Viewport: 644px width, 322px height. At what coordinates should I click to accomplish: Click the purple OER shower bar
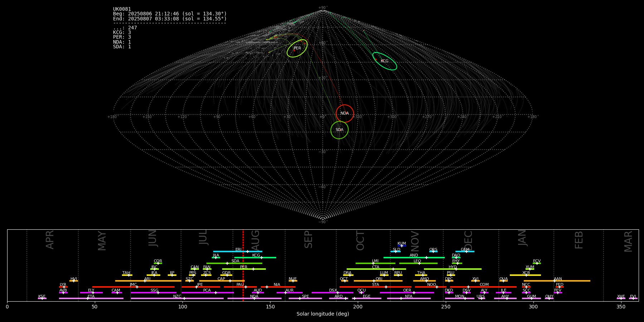pyautogui.click(x=407, y=293)
